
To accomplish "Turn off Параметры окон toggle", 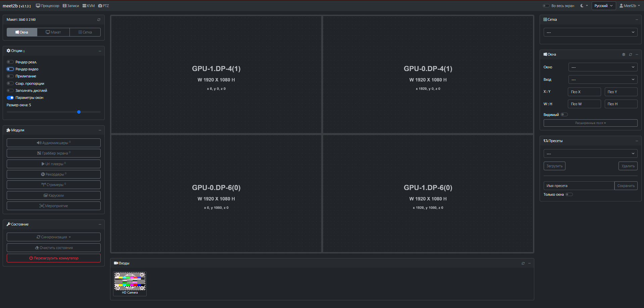I will pos(10,98).
